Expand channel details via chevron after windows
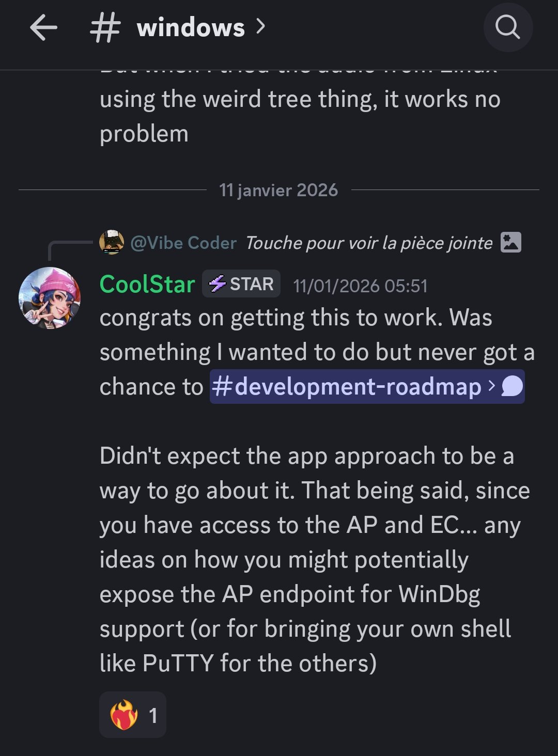The image size is (558, 756). (x=261, y=26)
